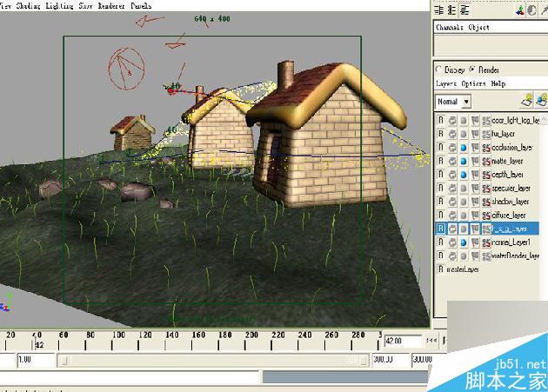Click the range slider right handle
This screenshot has width=548, height=392.
click(364, 361)
